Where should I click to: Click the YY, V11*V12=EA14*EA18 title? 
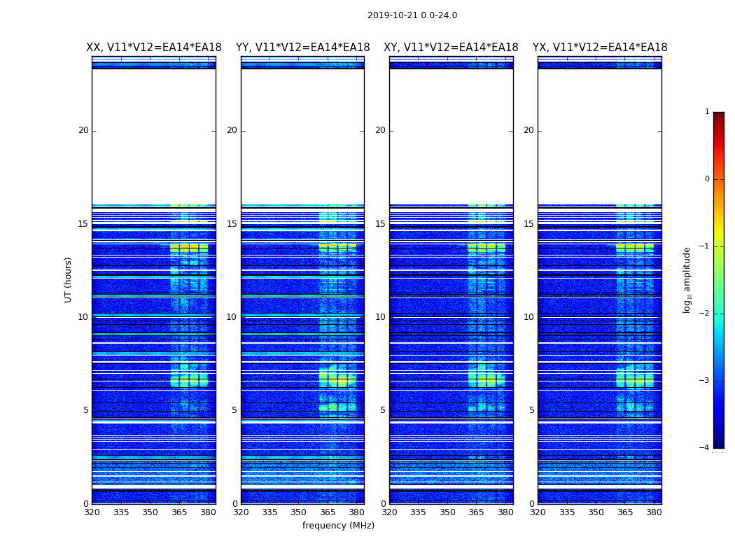[x=303, y=48]
